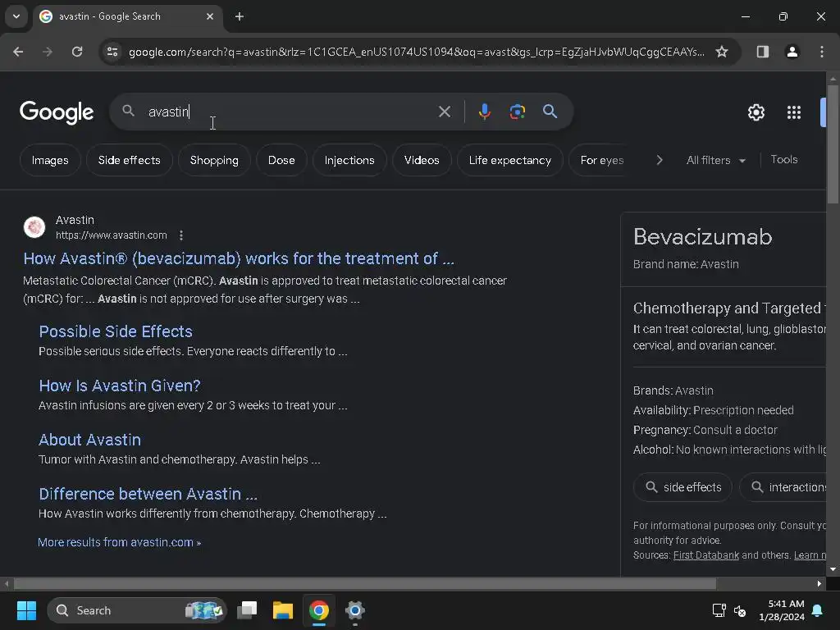Screen dimensions: 840x630
Task: Open the Possible Side Effects sitelink
Action: [x=116, y=331]
